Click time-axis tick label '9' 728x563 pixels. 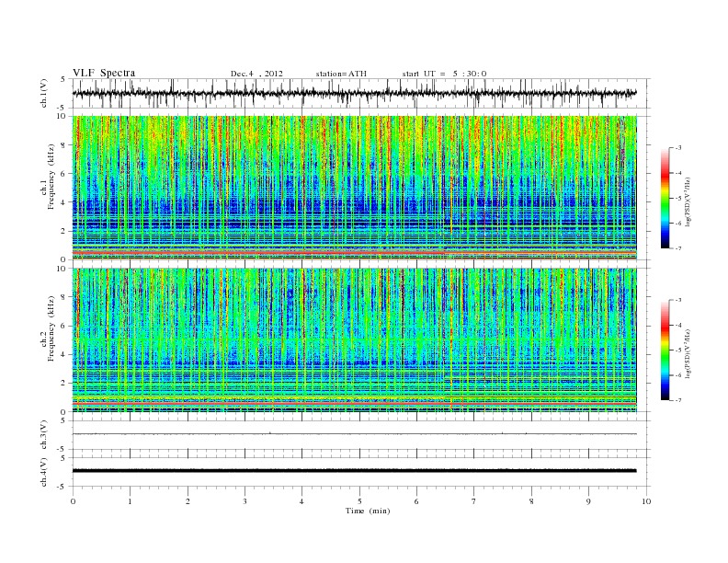click(588, 501)
